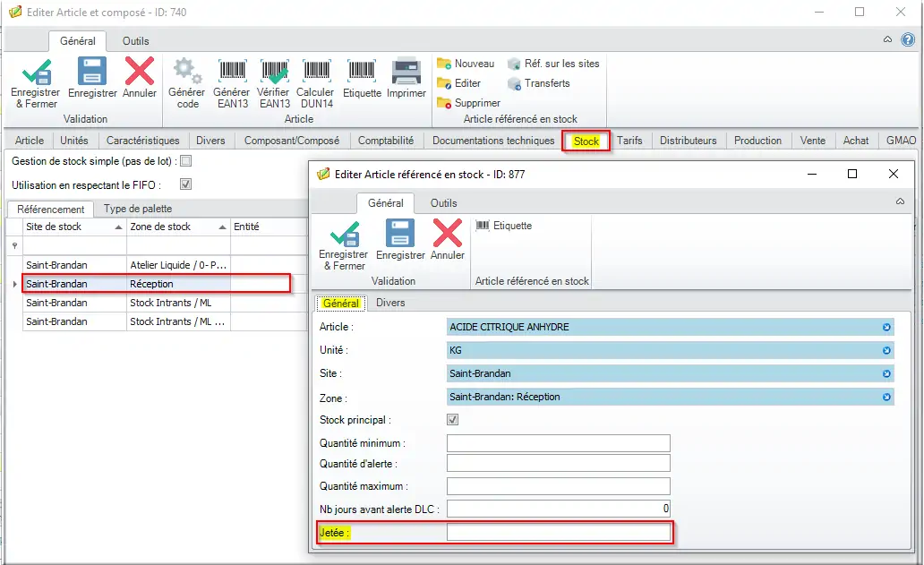
Task: Collapse the main window ribbon with the chevron
Action: click(887, 39)
